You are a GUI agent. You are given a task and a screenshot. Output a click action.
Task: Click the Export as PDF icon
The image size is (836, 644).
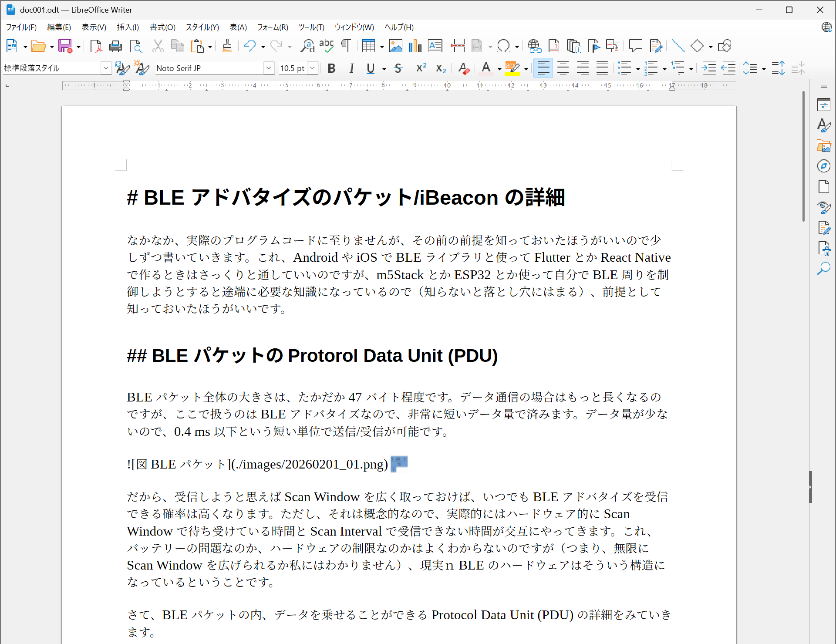click(x=96, y=46)
